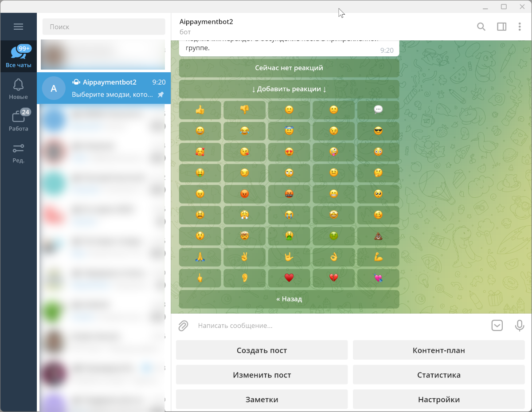The height and width of the screenshot is (412, 532).
Task: Open the Работа folder tab
Action: 18,120
